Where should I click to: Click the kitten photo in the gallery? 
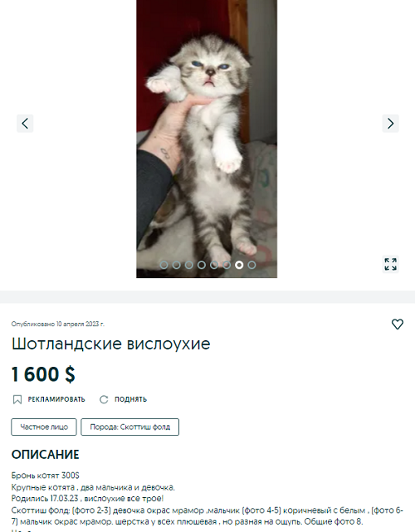pyautogui.click(x=207, y=139)
